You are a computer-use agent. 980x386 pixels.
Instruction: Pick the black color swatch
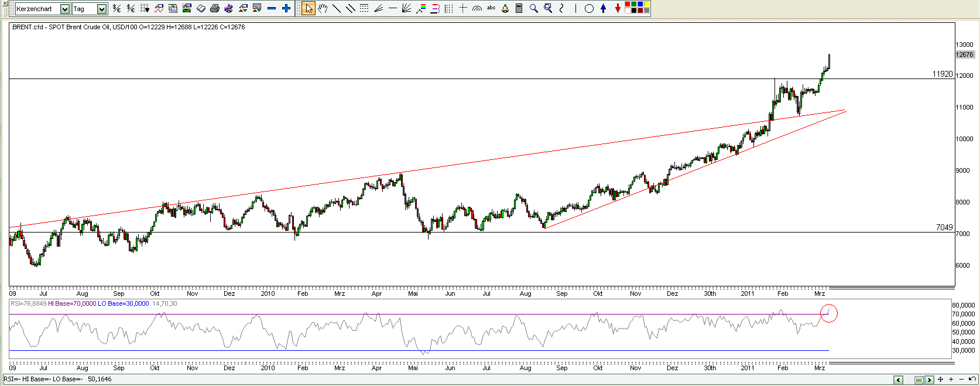point(634,11)
